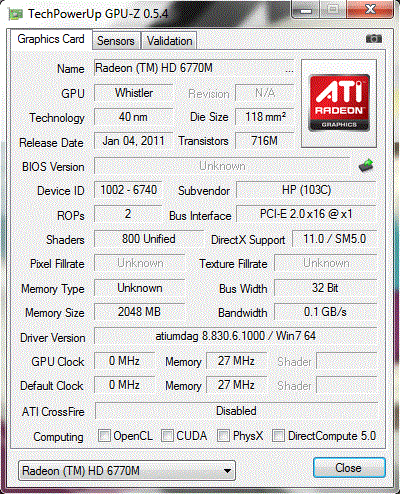Click the Revision field reading N/A
The height and width of the screenshot is (494, 400).
(x=265, y=93)
